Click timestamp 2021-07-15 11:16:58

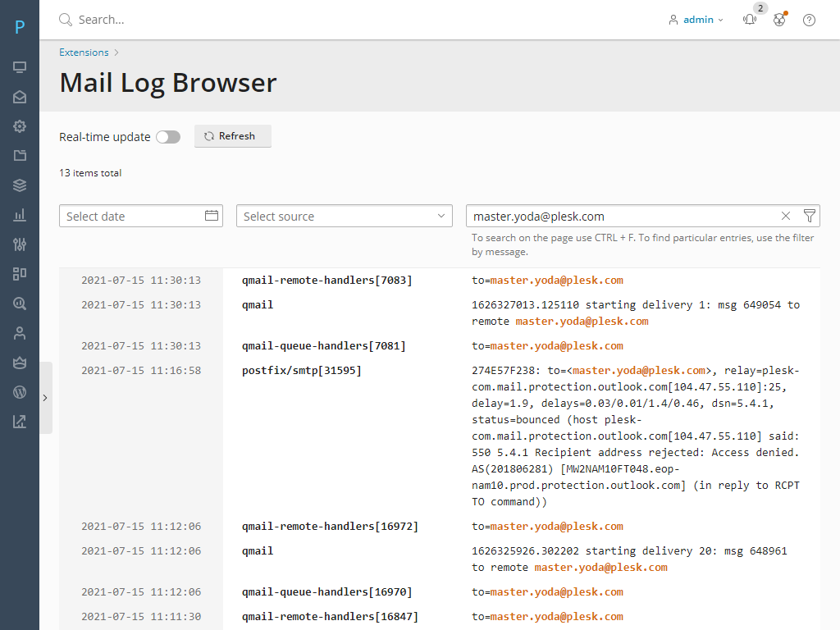point(141,370)
